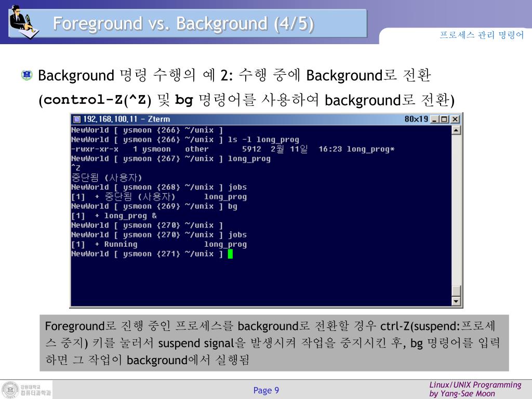
Task: Click the '프로세스 관리 명령어' header label
Action: coord(482,35)
